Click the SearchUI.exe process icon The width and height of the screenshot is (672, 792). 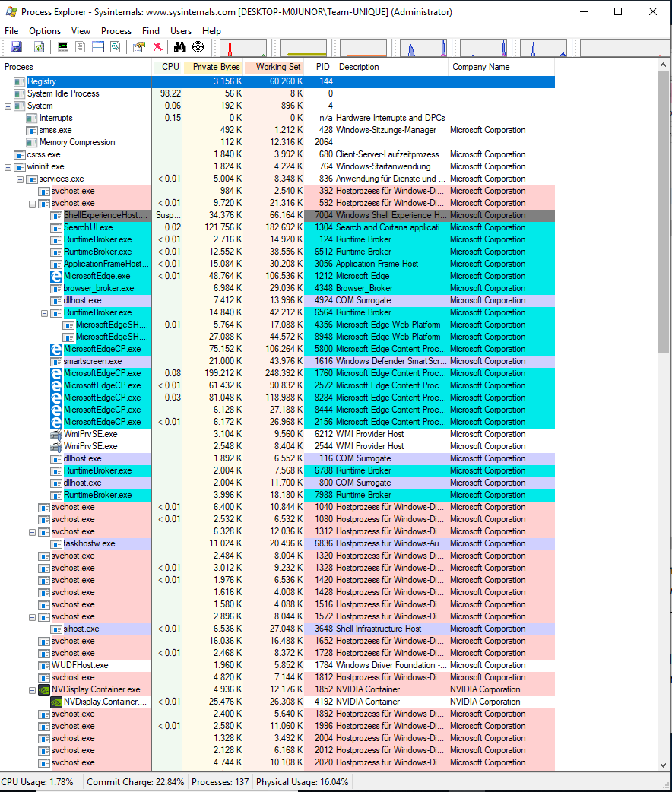[x=56, y=228]
